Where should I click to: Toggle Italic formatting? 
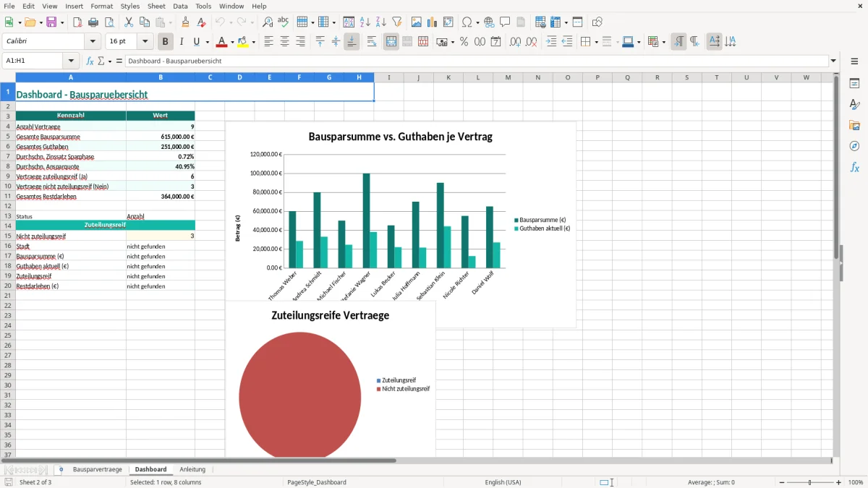point(182,42)
